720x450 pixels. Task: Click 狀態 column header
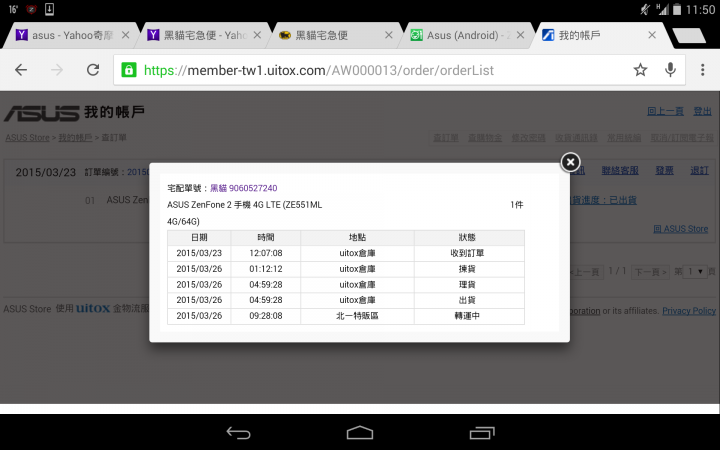467,237
